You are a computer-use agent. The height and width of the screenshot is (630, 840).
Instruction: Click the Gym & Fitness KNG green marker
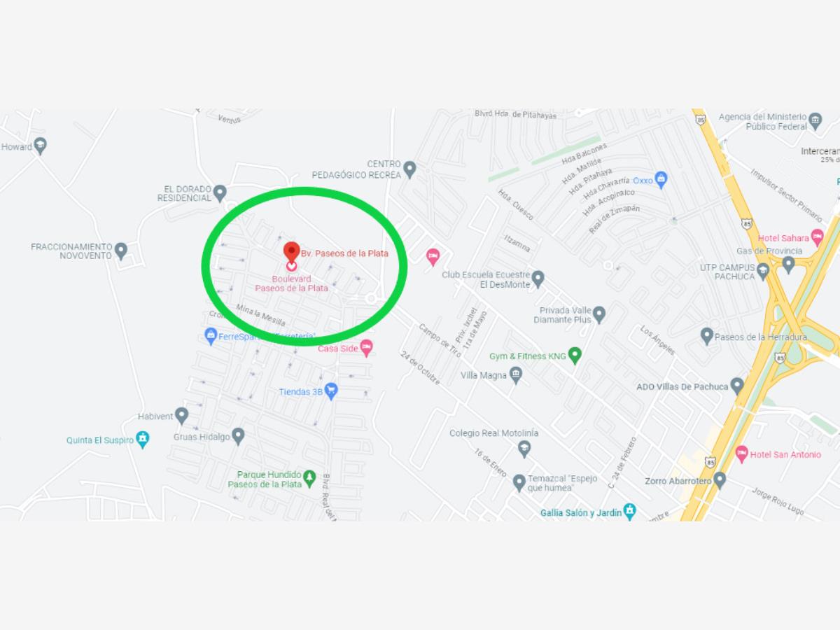click(x=575, y=355)
